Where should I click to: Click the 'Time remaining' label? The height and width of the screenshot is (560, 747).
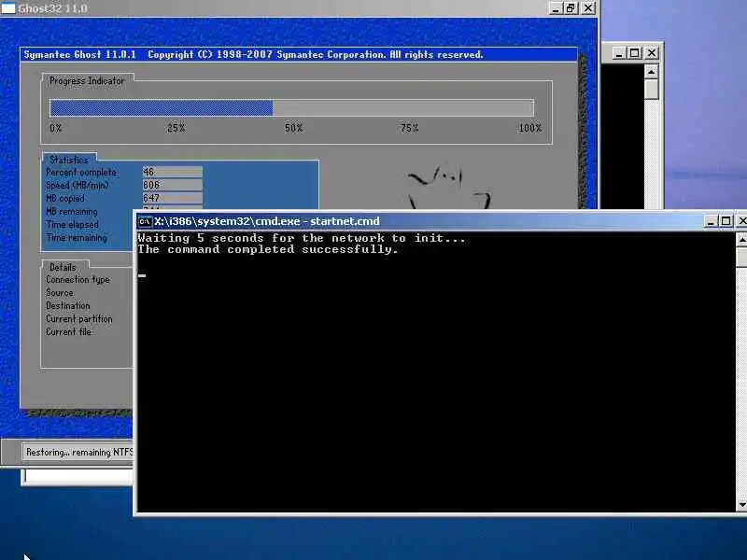(x=77, y=237)
